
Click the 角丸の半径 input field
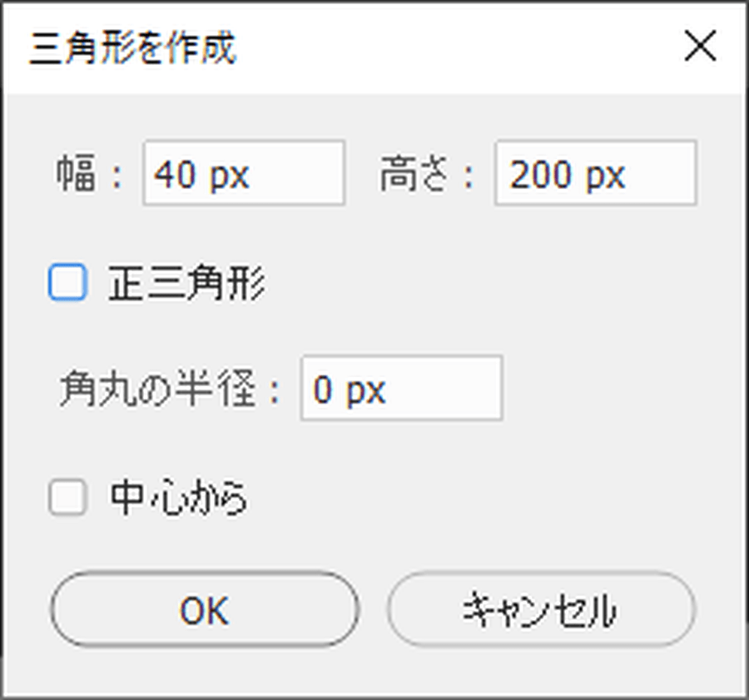tap(401, 388)
